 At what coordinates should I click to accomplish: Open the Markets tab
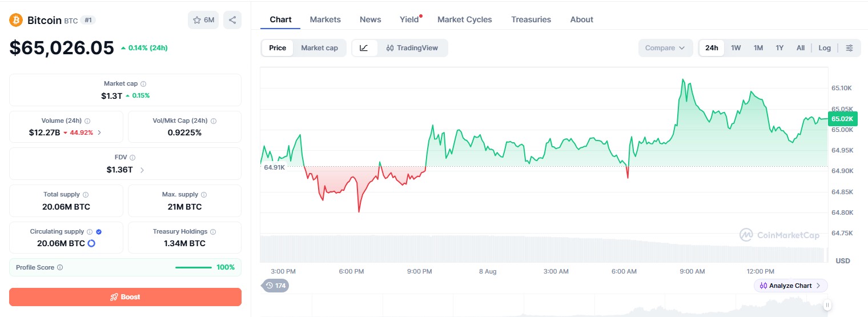(325, 19)
